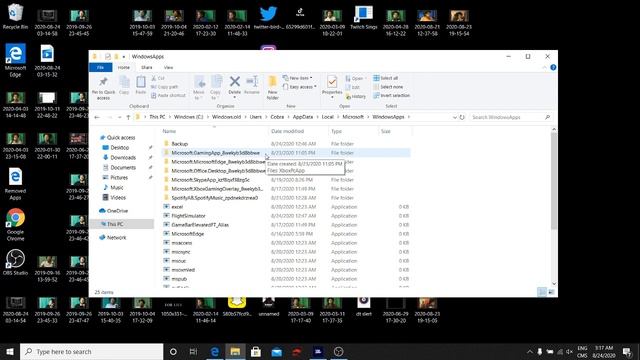
Task: Open Recycle Bin on desktop
Action: point(15,17)
